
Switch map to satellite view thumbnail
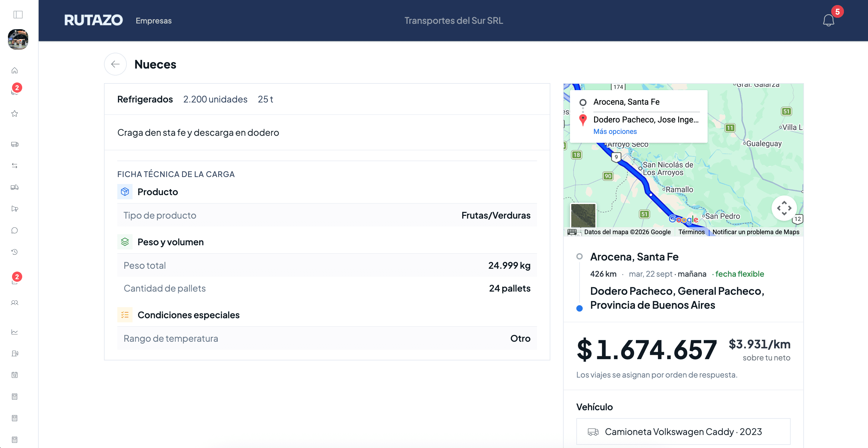(x=583, y=215)
